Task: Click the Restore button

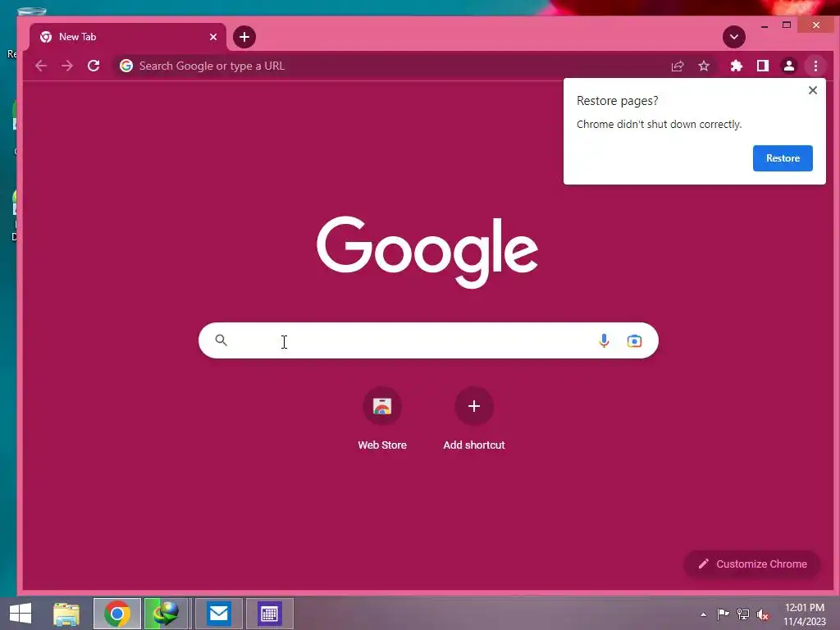Action: 783,158
